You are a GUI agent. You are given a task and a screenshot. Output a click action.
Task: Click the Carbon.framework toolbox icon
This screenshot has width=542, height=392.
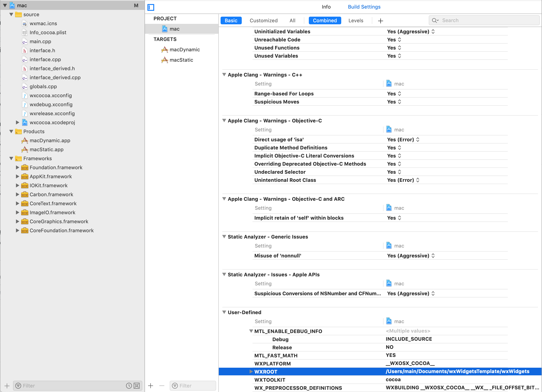(x=25, y=194)
